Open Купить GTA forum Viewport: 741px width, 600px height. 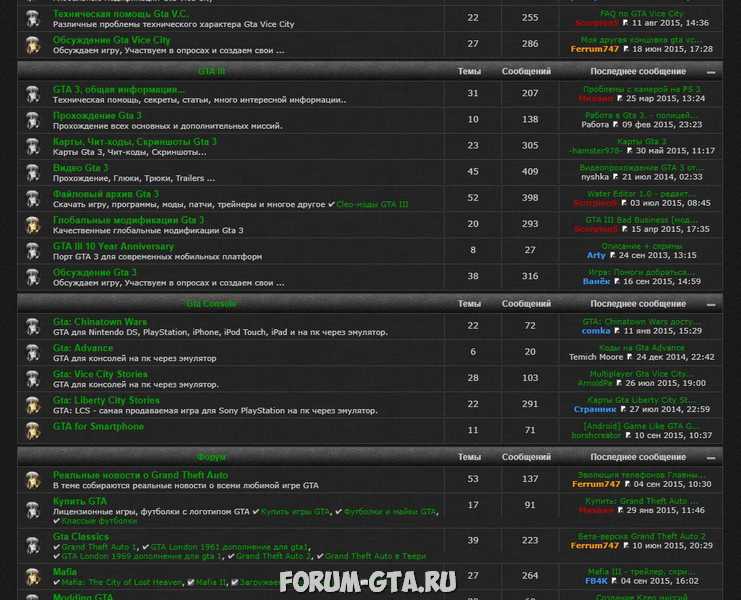point(80,501)
